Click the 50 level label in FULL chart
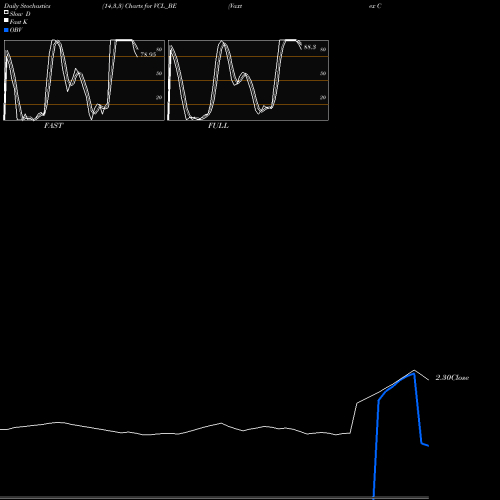 point(323,73)
